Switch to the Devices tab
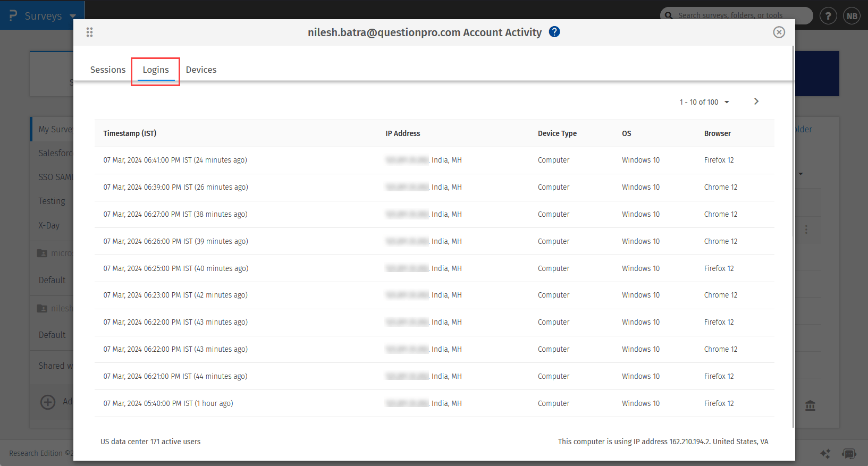 point(201,70)
